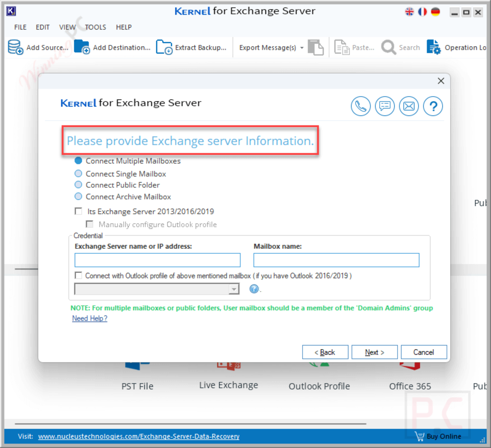Click the Cancel button

click(424, 352)
